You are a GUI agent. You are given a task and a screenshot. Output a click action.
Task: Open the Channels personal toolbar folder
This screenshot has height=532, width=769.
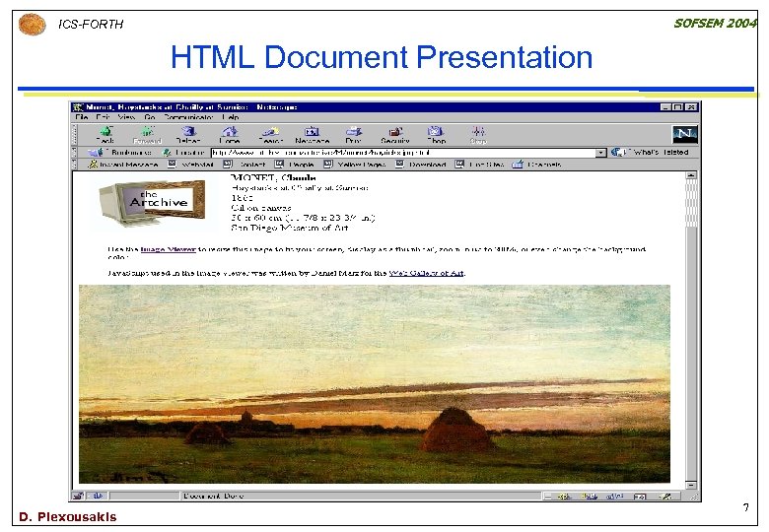pos(536,165)
